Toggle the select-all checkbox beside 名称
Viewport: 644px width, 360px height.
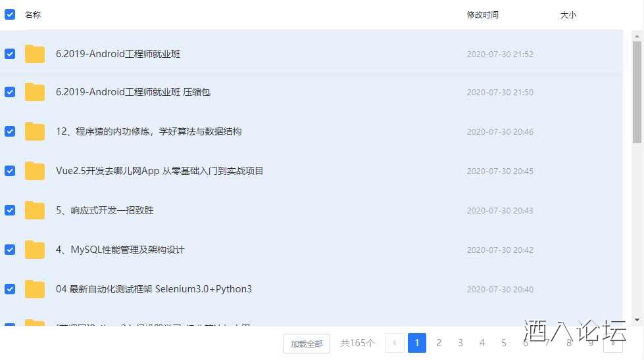click(x=10, y=14)
